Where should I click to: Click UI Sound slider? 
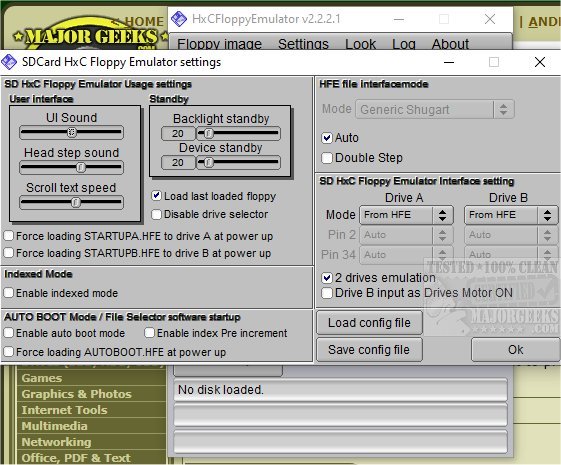pyautogui.click(x=71, y=132)
